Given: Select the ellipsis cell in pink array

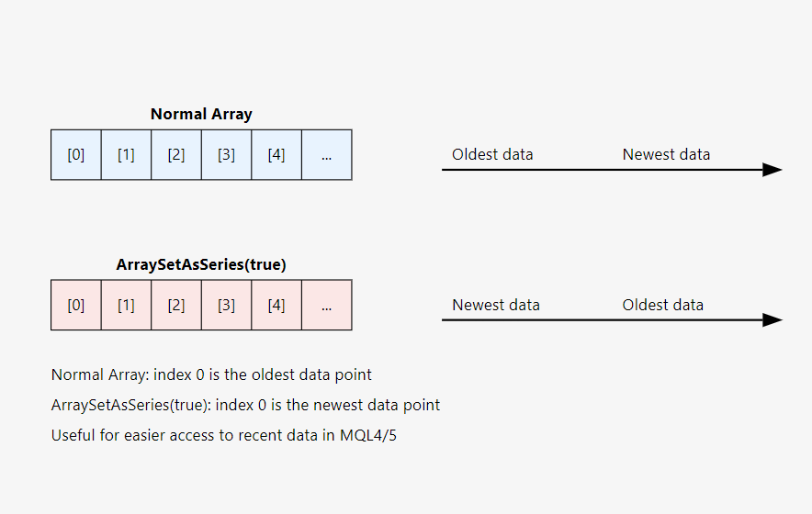Looking at the screenshot, I should [327, 305].
